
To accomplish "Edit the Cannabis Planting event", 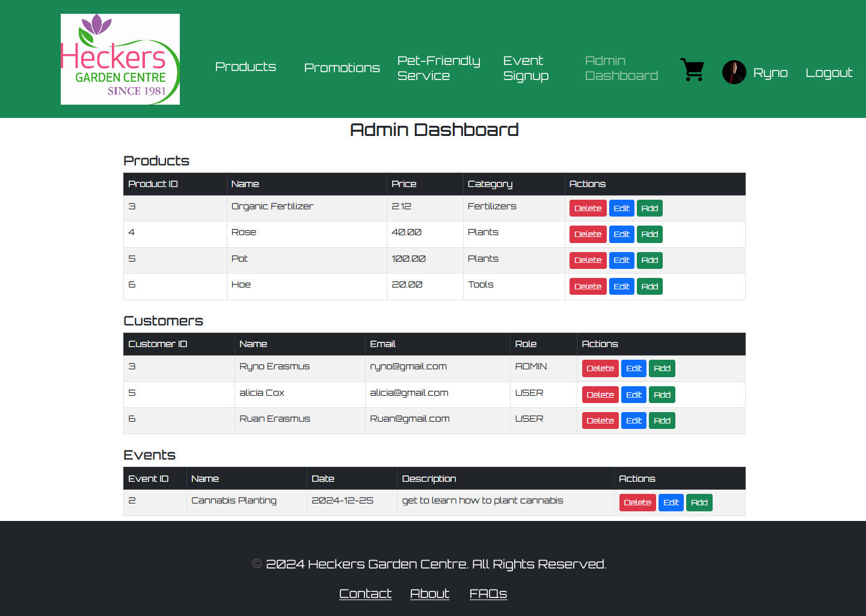I will [x=671, y=502].
